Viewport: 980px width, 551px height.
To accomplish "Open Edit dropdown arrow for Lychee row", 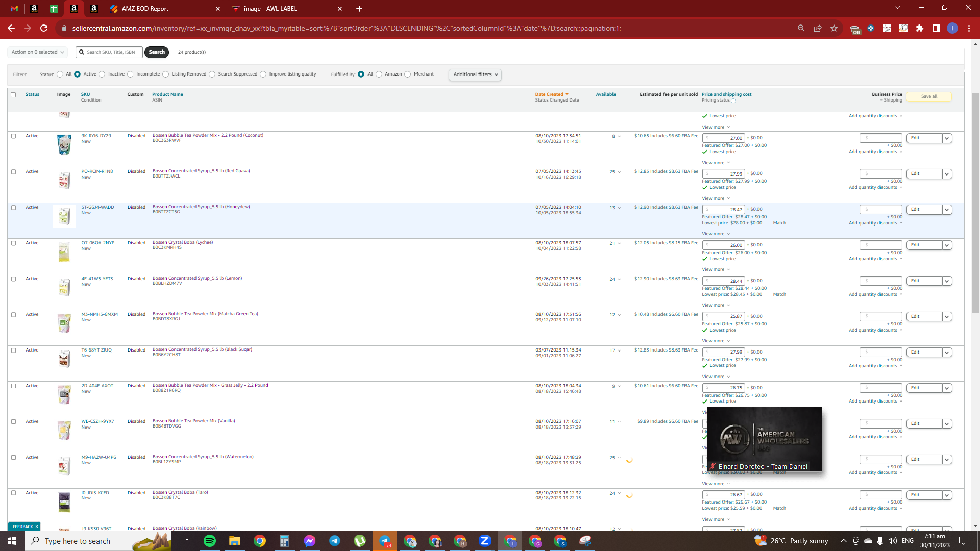I will (947, 245).
